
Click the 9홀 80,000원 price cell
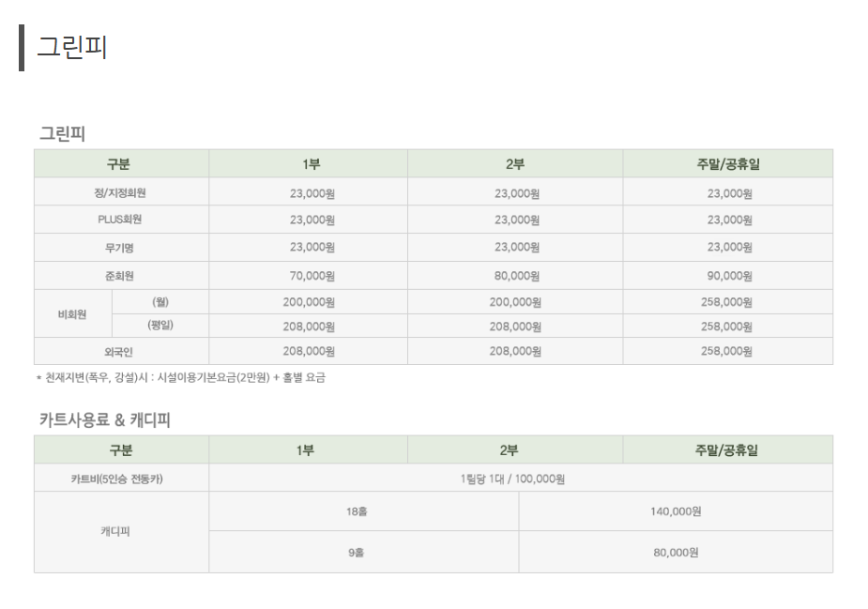pos(676,552)
